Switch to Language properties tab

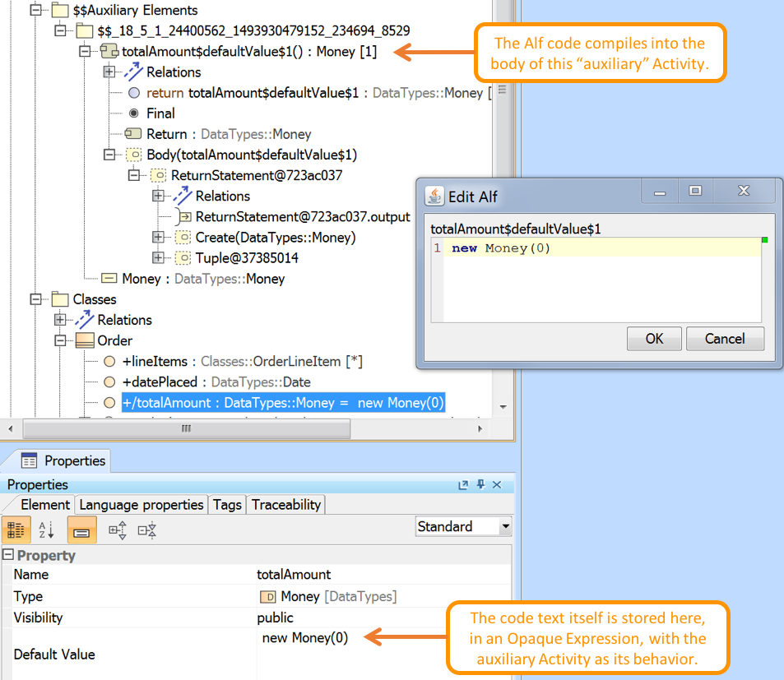point(141,505)
